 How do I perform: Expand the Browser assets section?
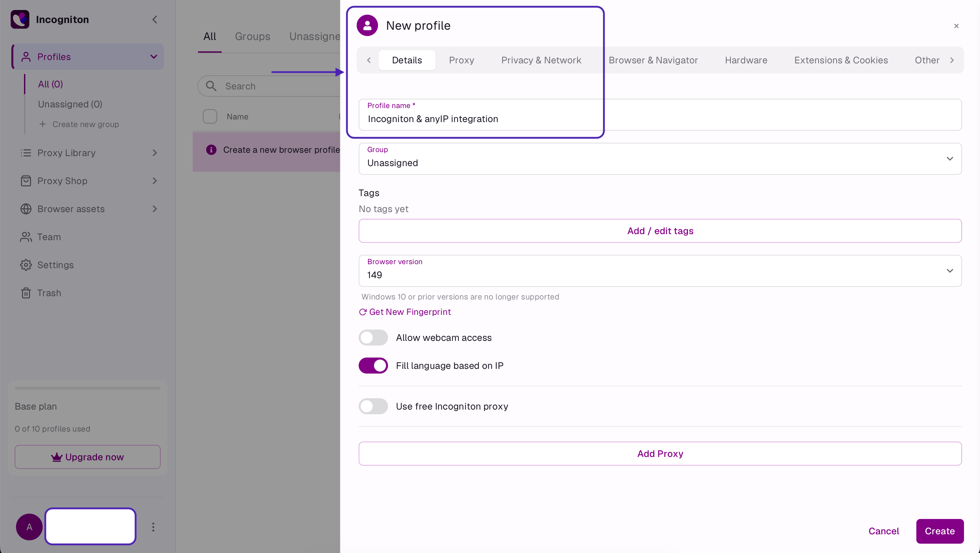[x=154, y=209]
